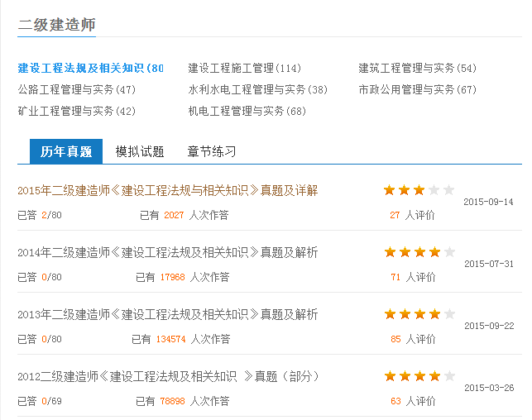Screen dimensions: 532x420
Task: Open the 2013年二级建造师 真题及解析 exam
Action: [x=168, y=314]
